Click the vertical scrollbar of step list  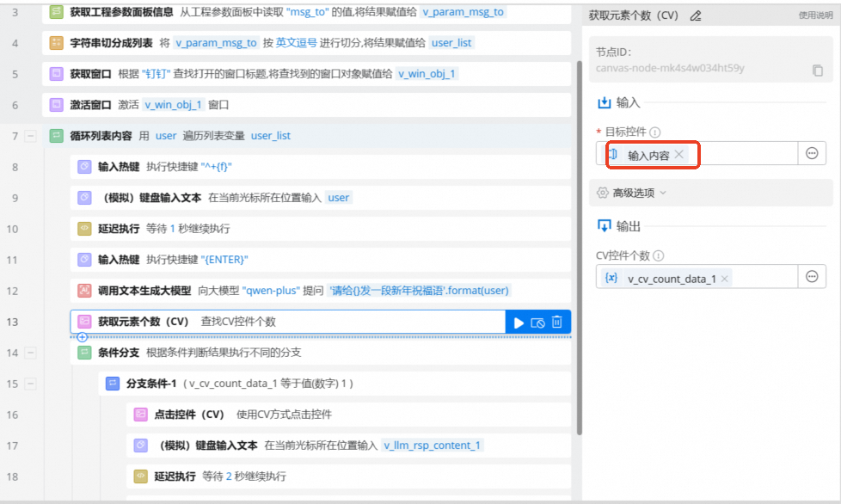tap(579, 247)
